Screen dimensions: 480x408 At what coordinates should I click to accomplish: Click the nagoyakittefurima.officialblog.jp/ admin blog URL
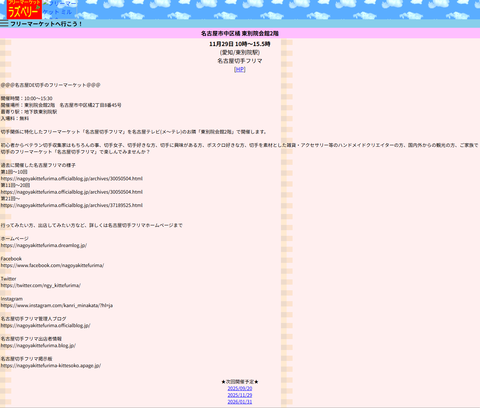click(45, 325)
